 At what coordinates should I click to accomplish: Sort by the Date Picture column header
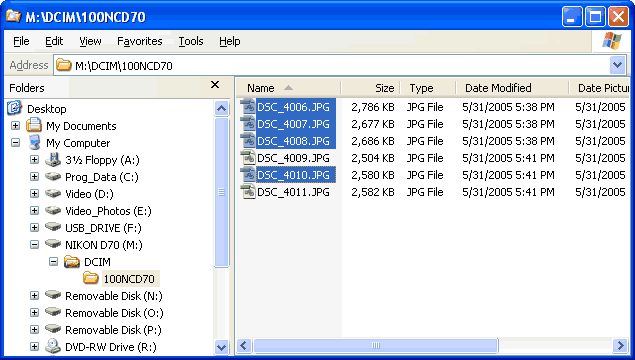(x=599, y=88)
